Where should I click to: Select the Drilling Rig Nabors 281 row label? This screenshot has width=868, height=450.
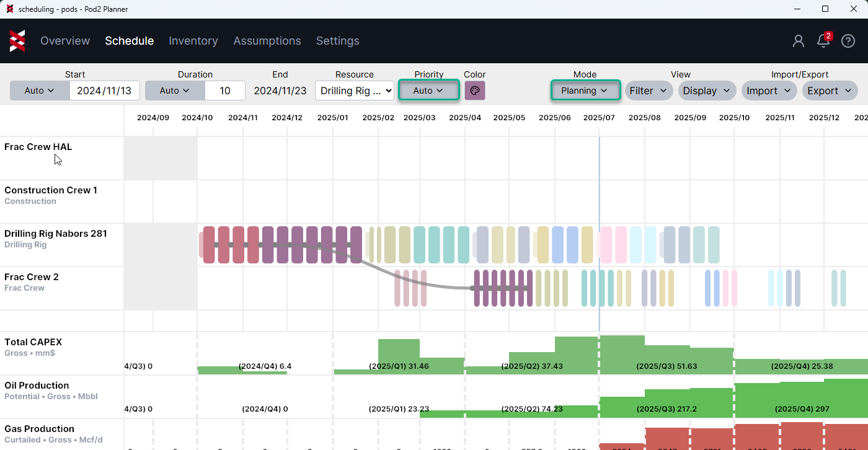pos(56,234)
